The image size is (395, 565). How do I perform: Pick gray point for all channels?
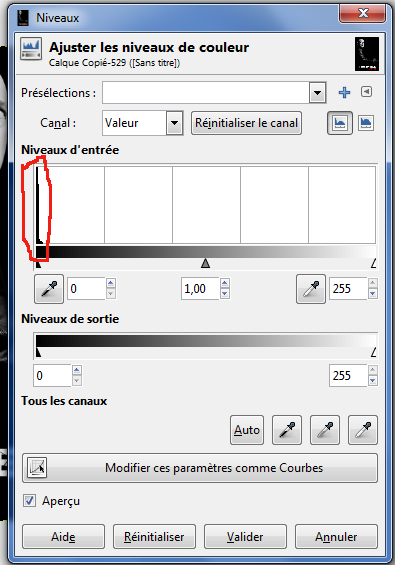coord(325,430)
